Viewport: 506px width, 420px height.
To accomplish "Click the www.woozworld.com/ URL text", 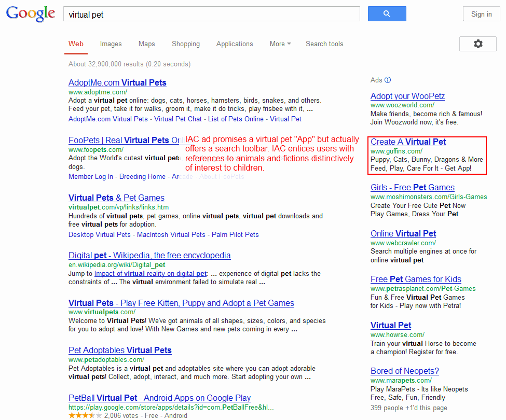I will click(x=402, y=105).
